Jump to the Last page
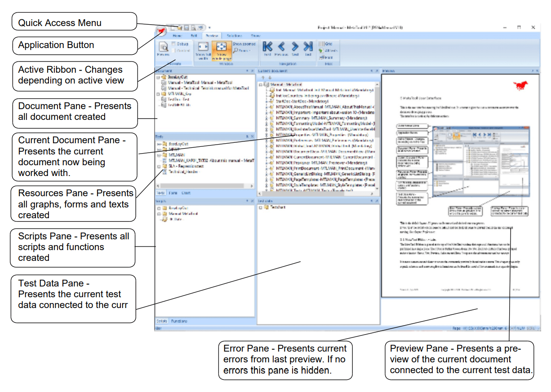The height and width of the screenshot is (392, 551). pos(308,47)
